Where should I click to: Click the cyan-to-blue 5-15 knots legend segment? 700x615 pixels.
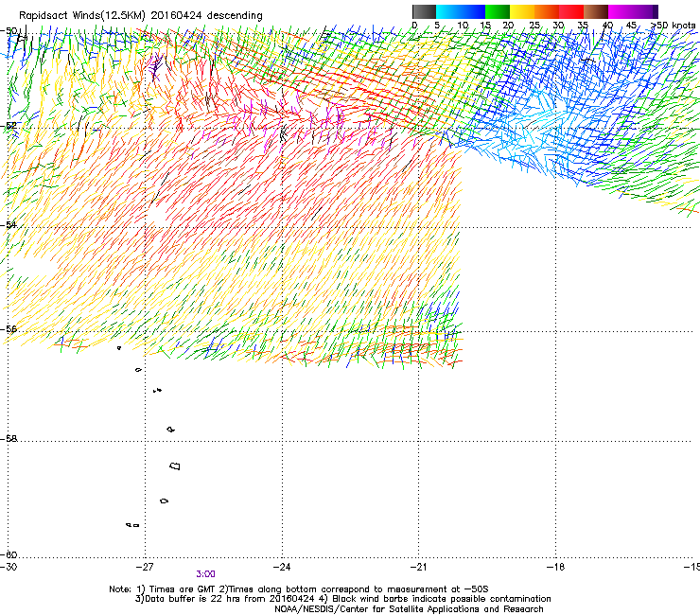click(461, 11)
